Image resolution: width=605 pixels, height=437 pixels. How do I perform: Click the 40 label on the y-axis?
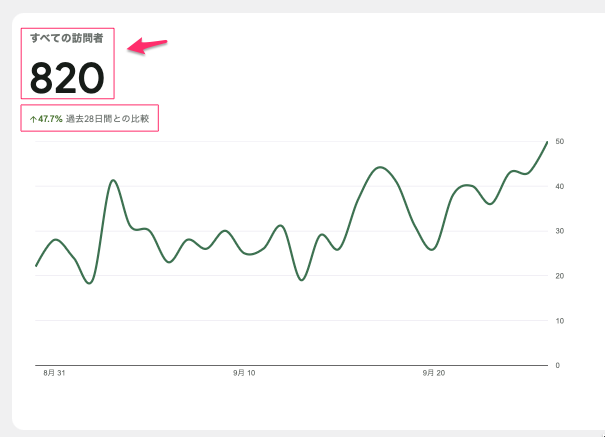point(560,186)
